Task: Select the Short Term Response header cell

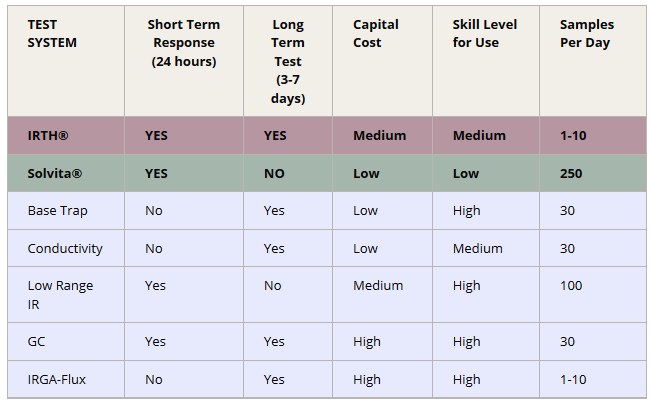Action: [x=183, y=42]
